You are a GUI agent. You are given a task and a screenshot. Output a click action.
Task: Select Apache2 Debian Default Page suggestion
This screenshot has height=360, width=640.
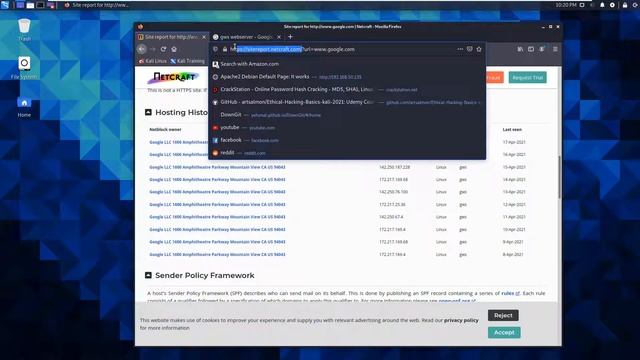pos(347,77)
